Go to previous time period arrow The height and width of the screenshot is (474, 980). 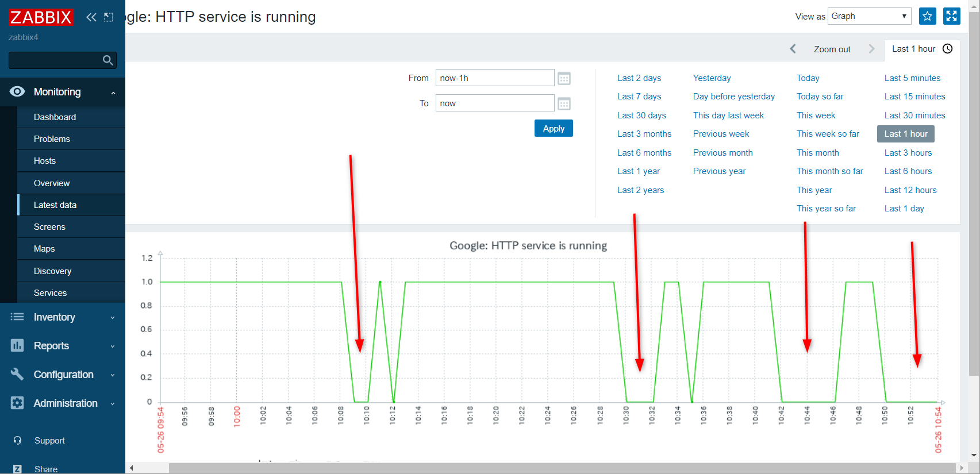pyautogui.click(x=793, y=49)
